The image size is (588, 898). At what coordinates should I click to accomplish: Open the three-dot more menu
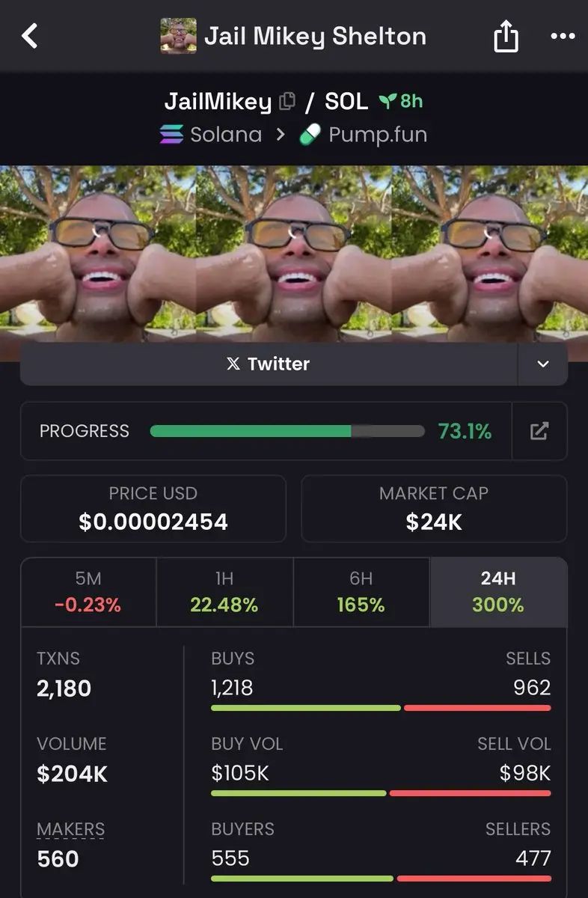click(563, 36)
